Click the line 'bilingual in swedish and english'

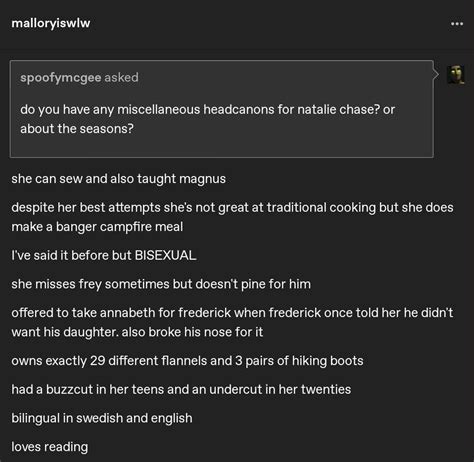(x=102, y=418)
